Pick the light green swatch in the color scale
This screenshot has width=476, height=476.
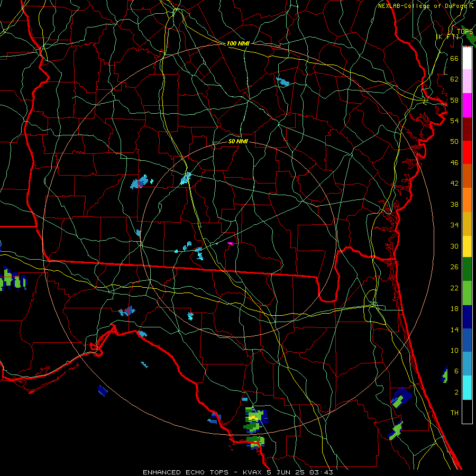pyautogui.click(x=467, y=293)
